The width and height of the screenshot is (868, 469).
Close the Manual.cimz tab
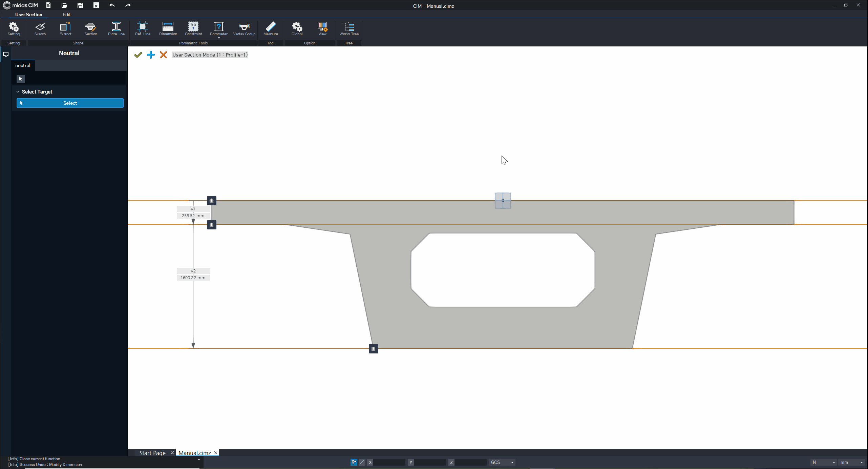click(215, 453)
